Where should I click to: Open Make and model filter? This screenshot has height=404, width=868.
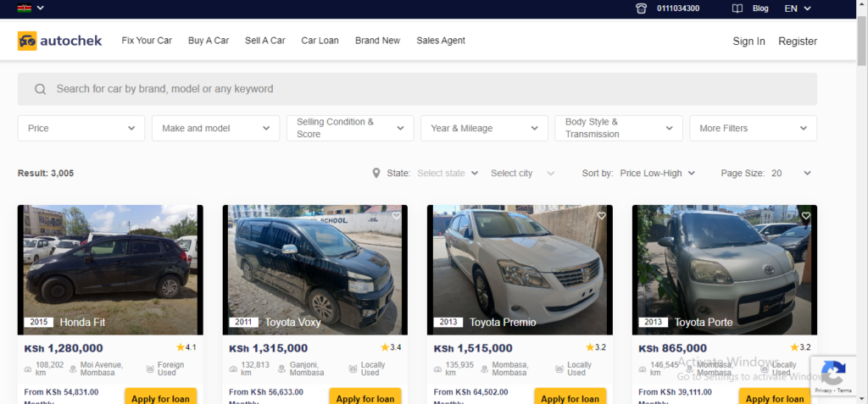click(x=216, y=128)
